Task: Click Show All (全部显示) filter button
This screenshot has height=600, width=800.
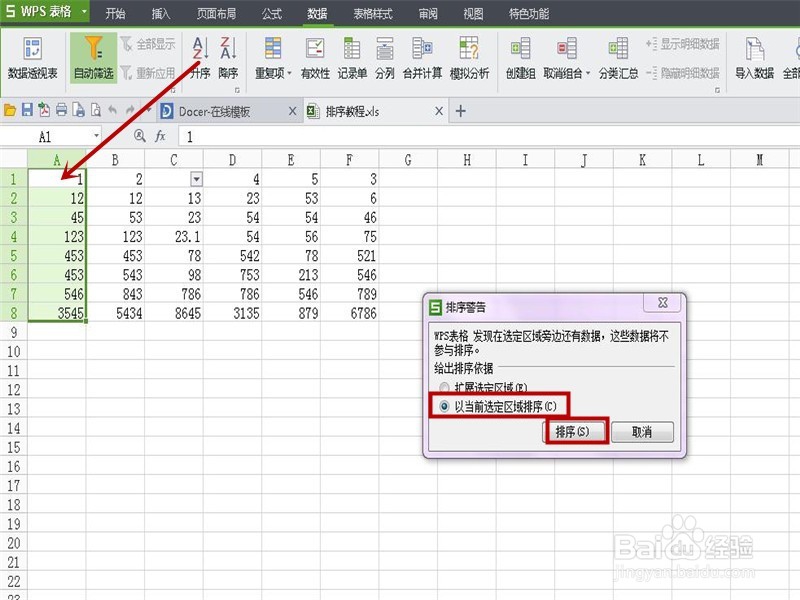Action: coord(148,44)
